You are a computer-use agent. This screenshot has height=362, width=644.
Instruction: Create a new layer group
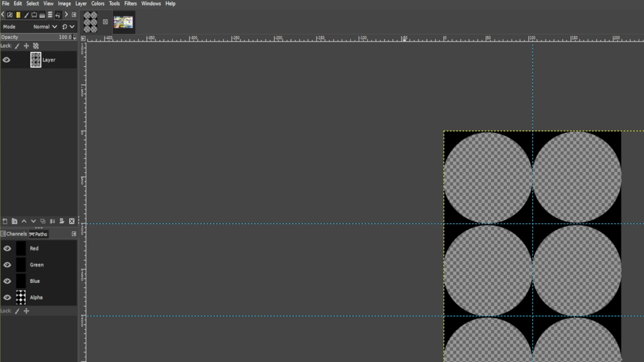click(14, 221)
